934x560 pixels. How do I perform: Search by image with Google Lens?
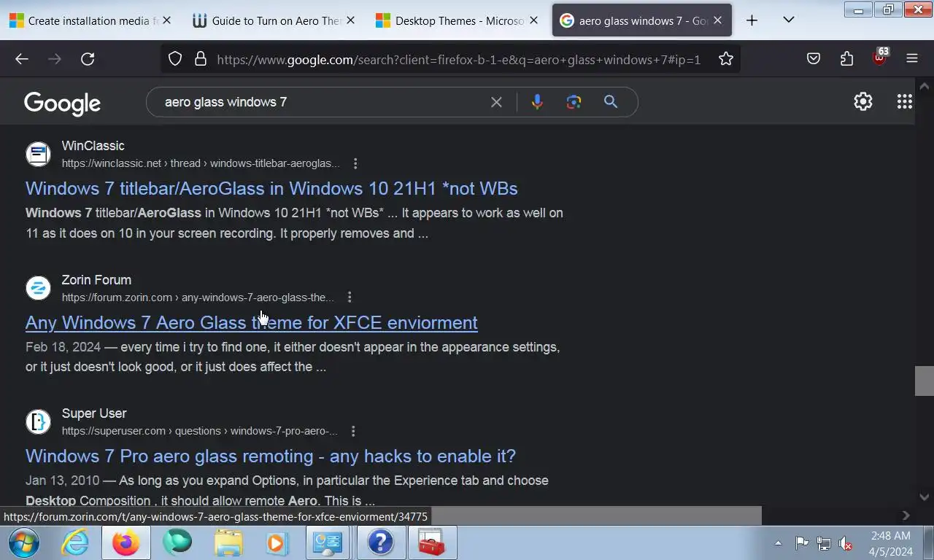click(x=574, y=102)
